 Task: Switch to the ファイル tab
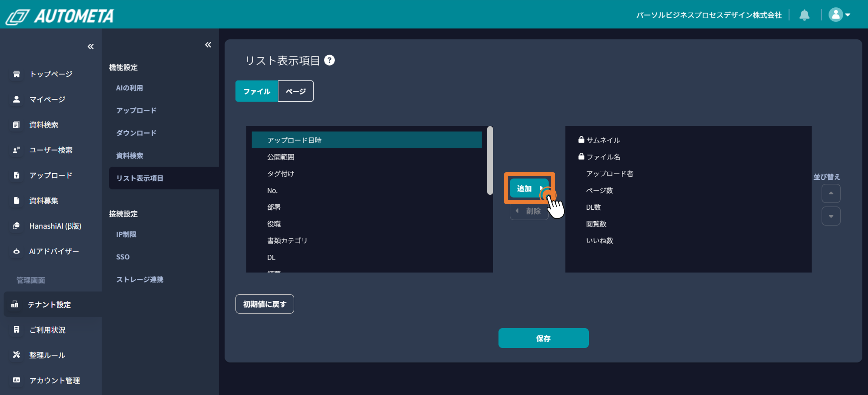click(x=257, y=91)
